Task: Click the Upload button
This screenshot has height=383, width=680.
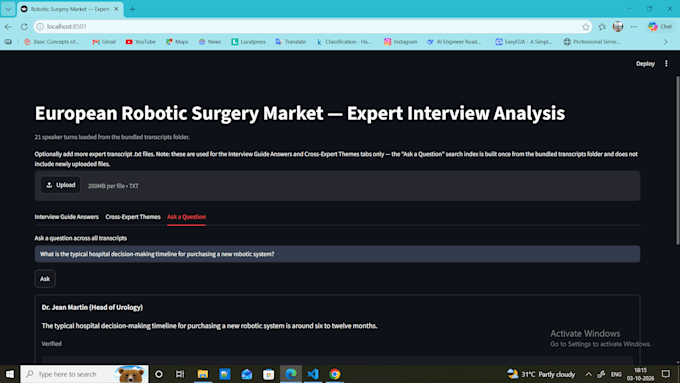Action: pyautogui.click(x=60, y=185)
